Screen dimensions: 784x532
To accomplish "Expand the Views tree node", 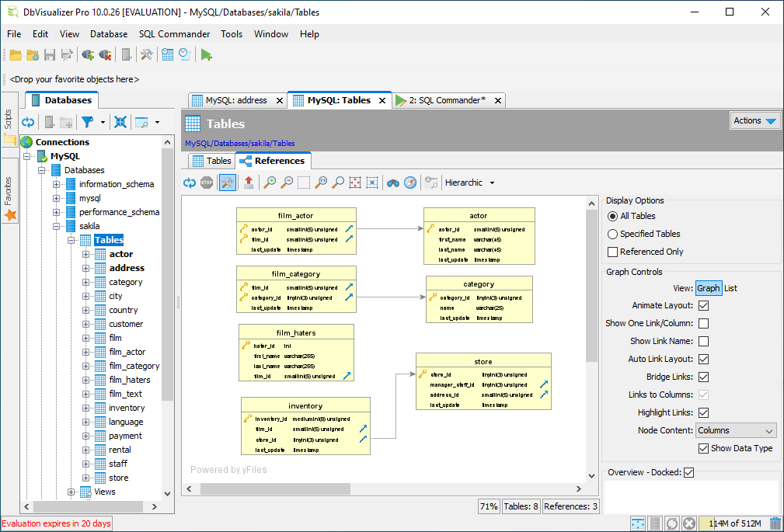I will point(71,492).
